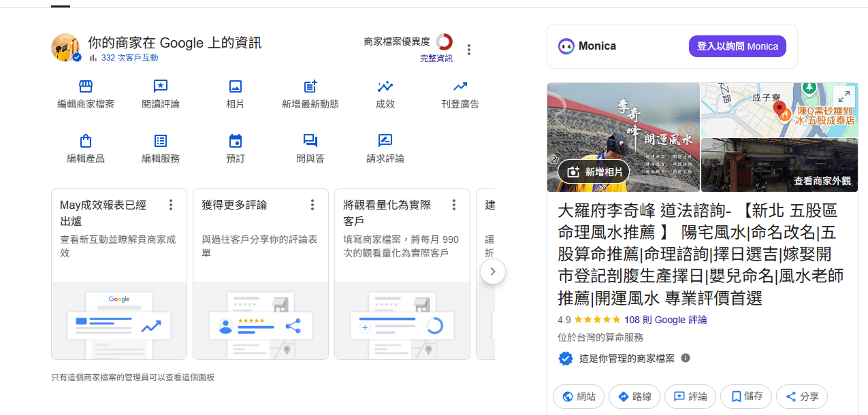The width and height of the screenshot is (868, 415).
Task: Click 只有這個商家檔案的管理員可以查看這個面板 note
Action: point(133,377)
